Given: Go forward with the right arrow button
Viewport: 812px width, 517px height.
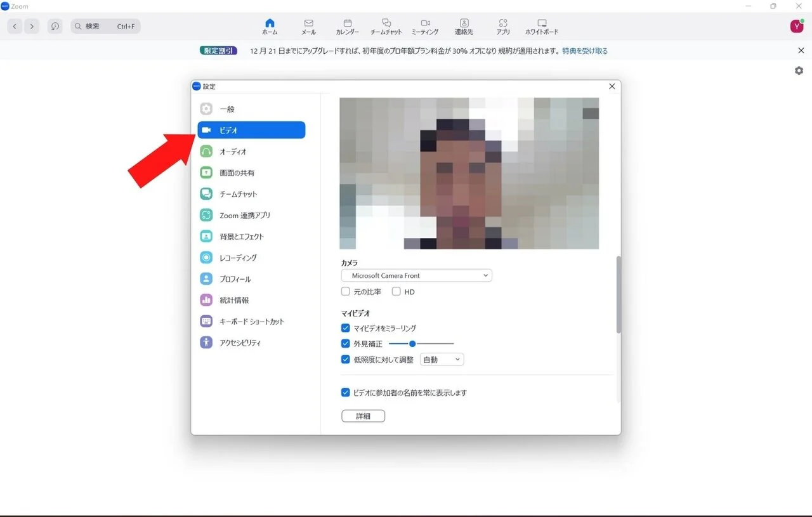Looking at the screenshot, I should click(x=32, y=26).
